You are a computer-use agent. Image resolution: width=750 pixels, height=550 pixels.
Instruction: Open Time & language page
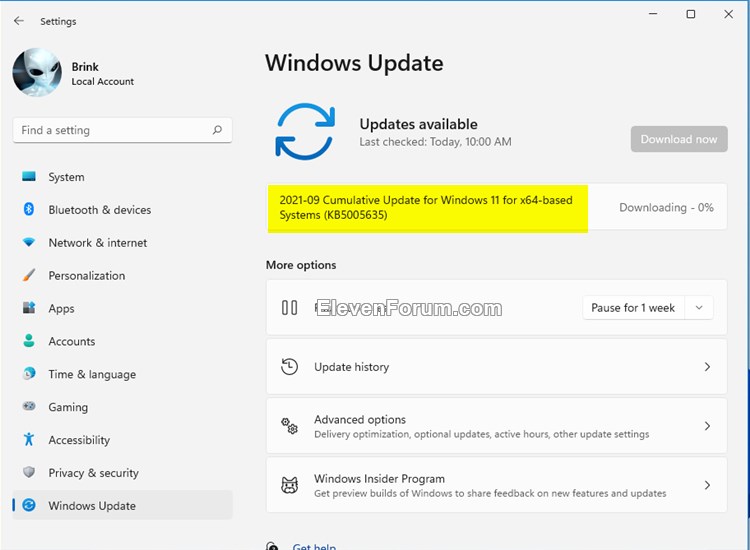[122, 374]
